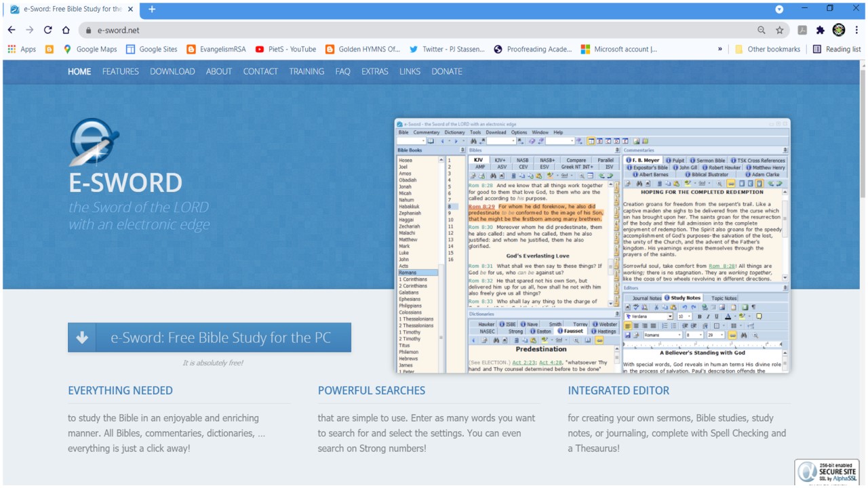The height and width of the screenshot is (488, 868).
Task: Close the e-Sword browser tab
Action: (x=130, y=9)
